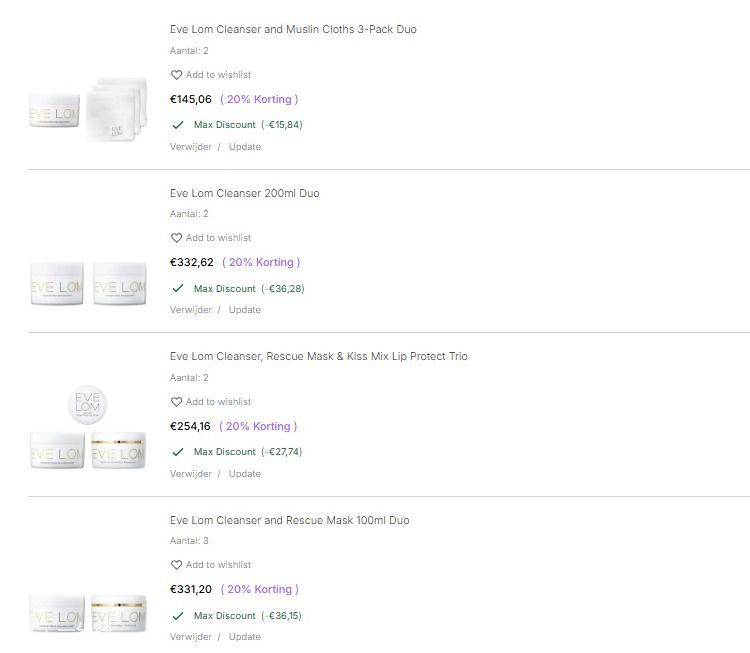
Task: Click Update for Cleanser and Rescue Mask 100ml Duo
Action: [x=244, y=637]
